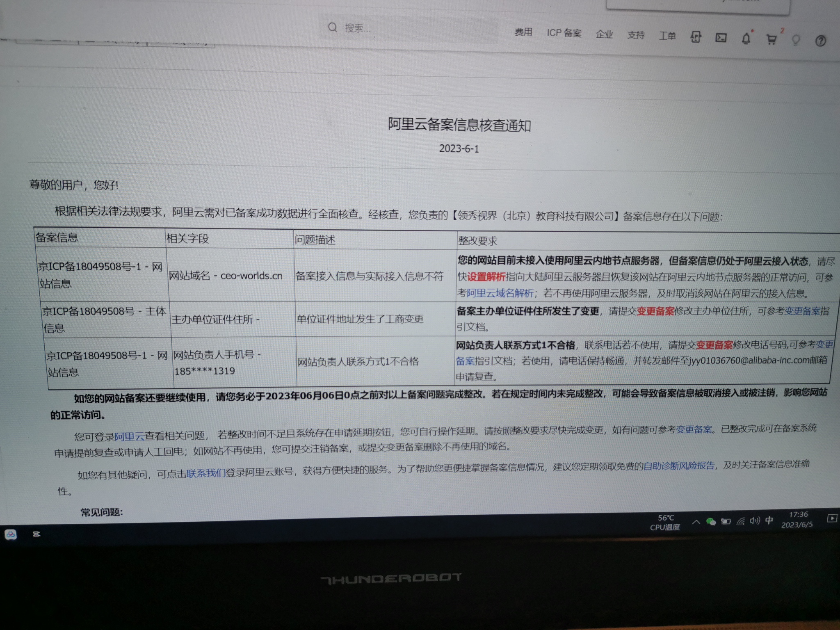Open the Wi-Fi network tray icon

[740, 521]
